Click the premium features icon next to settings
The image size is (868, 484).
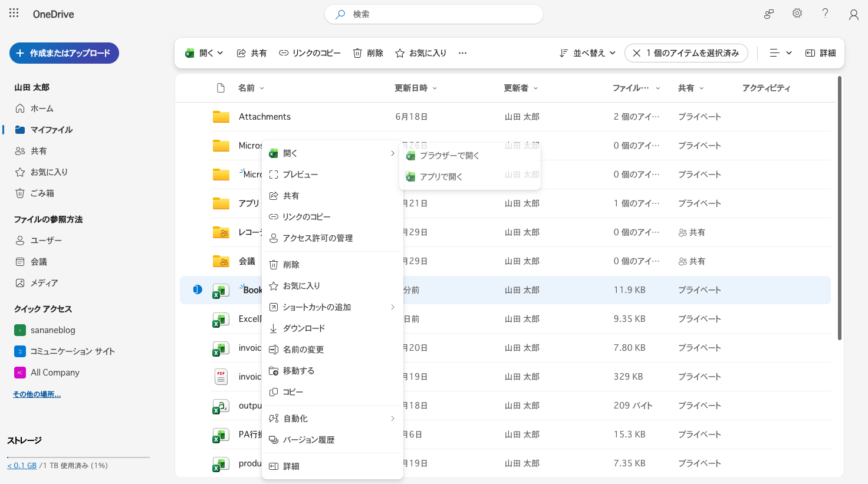click(x=769, y=14)
